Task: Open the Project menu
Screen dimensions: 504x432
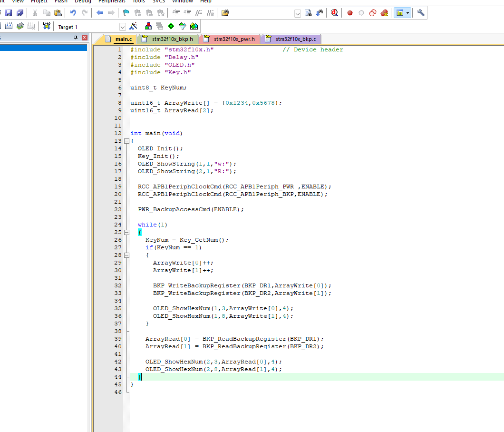Action: click(39, 1)
